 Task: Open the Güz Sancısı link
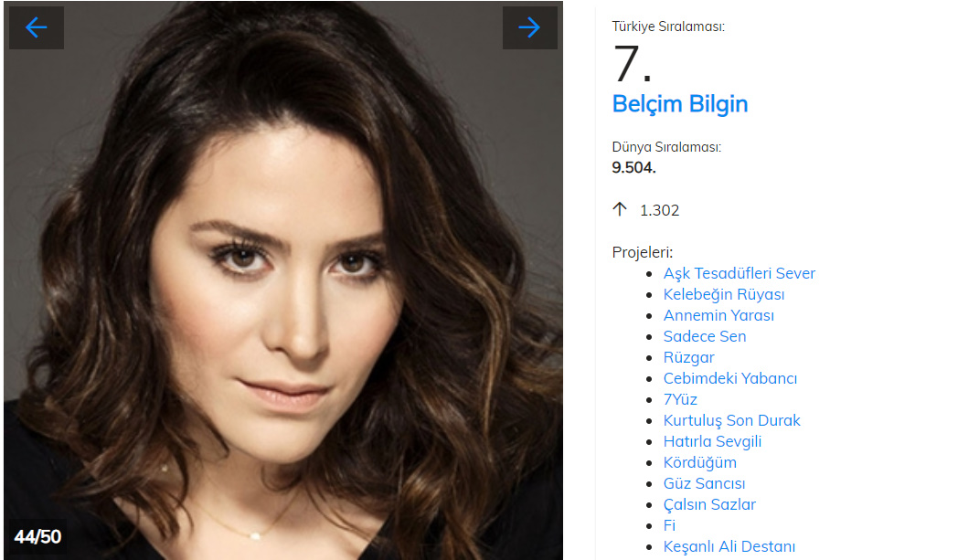704,484
